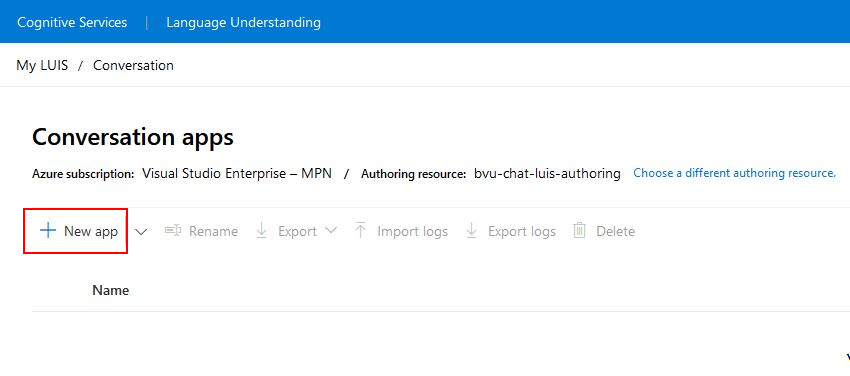
Task: Open the Export dropdown chevron
Action: pos(331,231)
